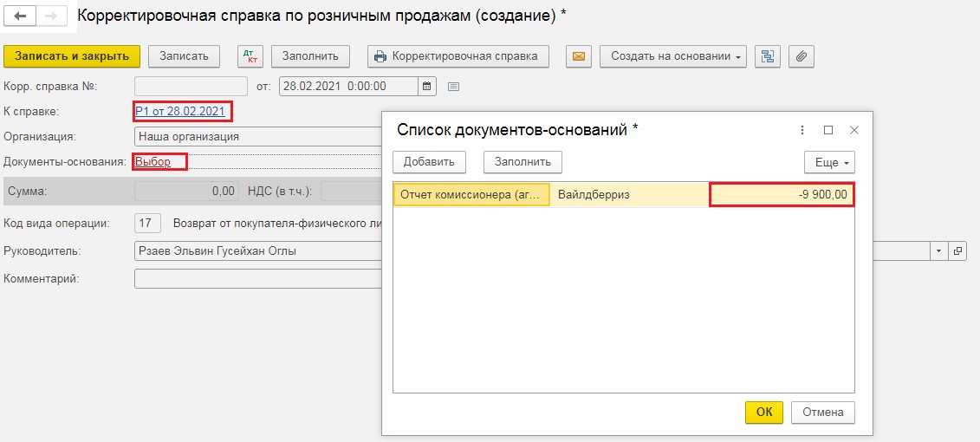Open the Р1 от 28.02.2021 link
Screen dimensions: 980x442
(180, 112)
